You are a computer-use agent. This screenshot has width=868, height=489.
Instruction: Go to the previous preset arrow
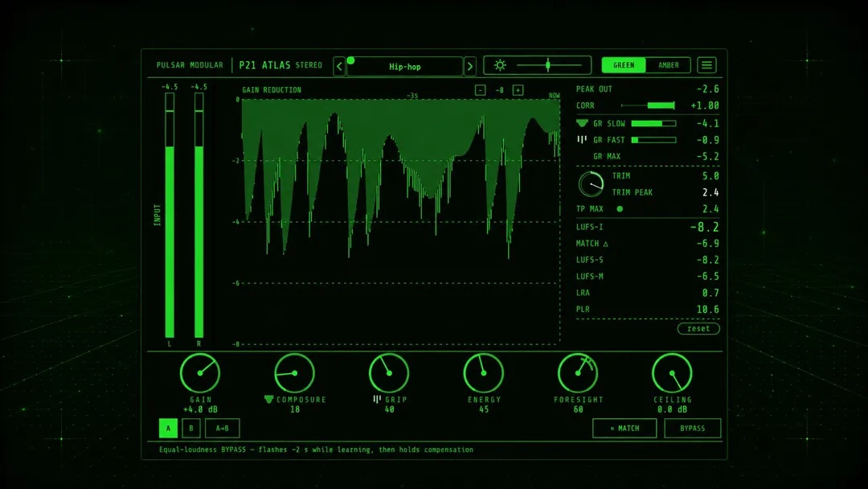pos(339,67)
